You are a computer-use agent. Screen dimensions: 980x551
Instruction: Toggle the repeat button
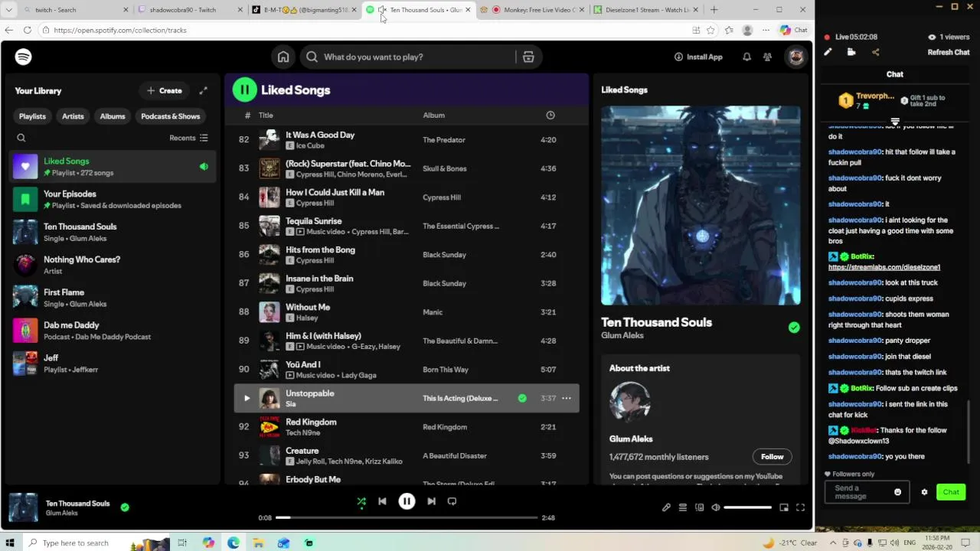pyautogui.click(x=452, y=501)
